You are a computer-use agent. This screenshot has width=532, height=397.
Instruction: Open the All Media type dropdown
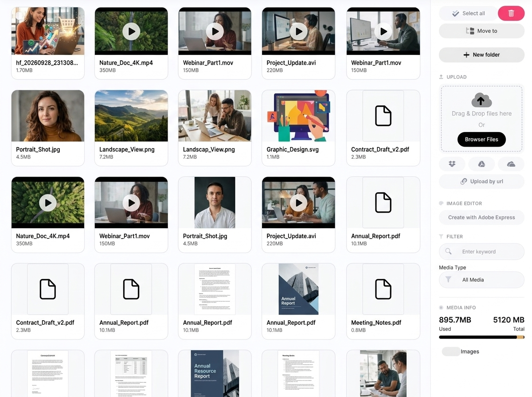click(x=481, y=280)
